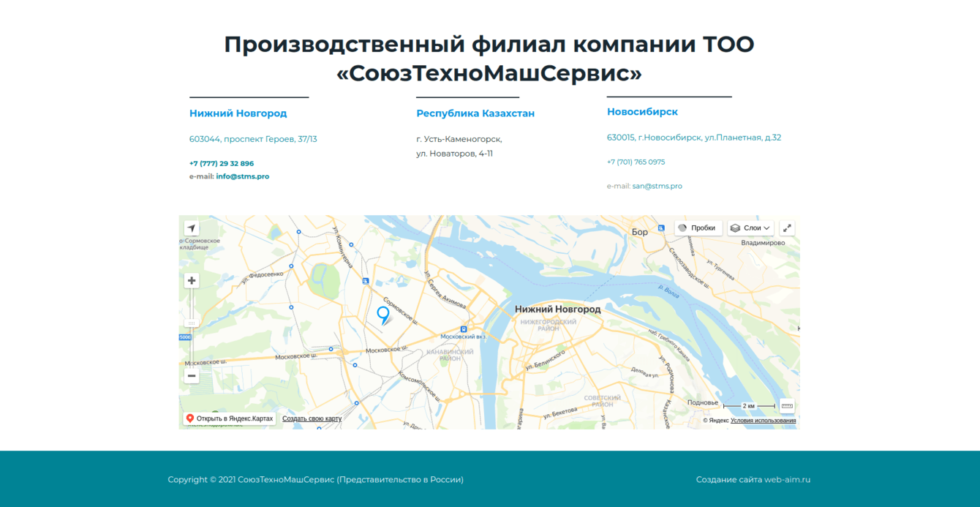Screen dimensions: 980x507
Task: Open the web-aim.ru developer link
Action: (787, 480)
